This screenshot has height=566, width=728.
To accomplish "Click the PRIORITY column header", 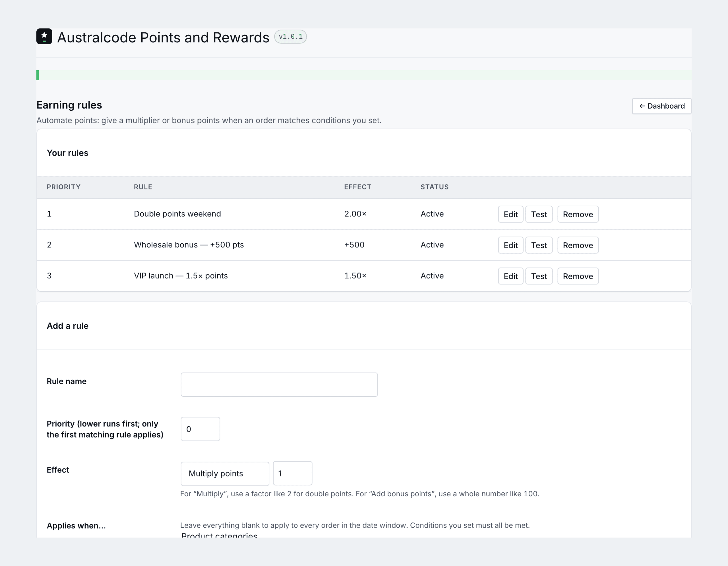I will 63,187.
